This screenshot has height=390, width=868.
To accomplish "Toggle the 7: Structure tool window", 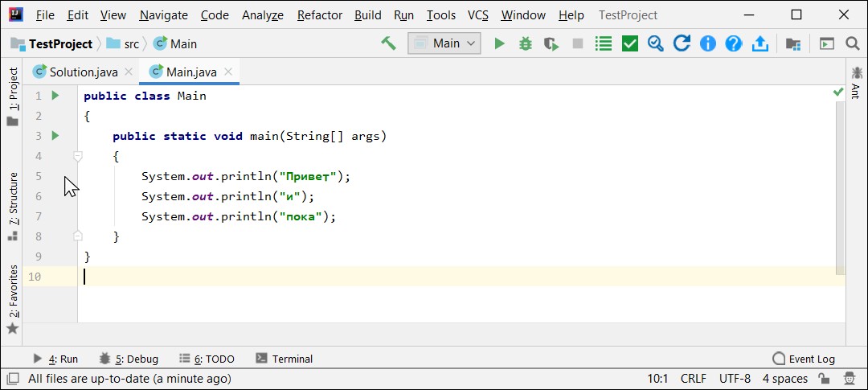I will coord(13,206).
